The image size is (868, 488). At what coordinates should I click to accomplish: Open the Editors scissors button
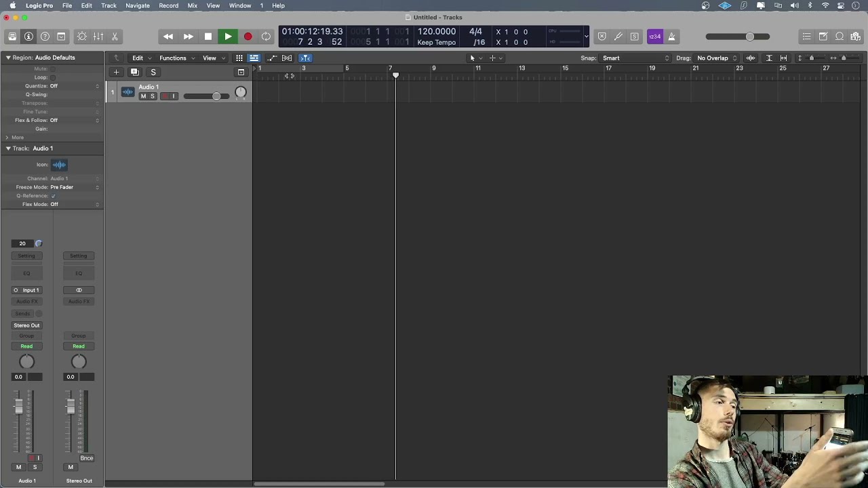[x=115, y=37]
